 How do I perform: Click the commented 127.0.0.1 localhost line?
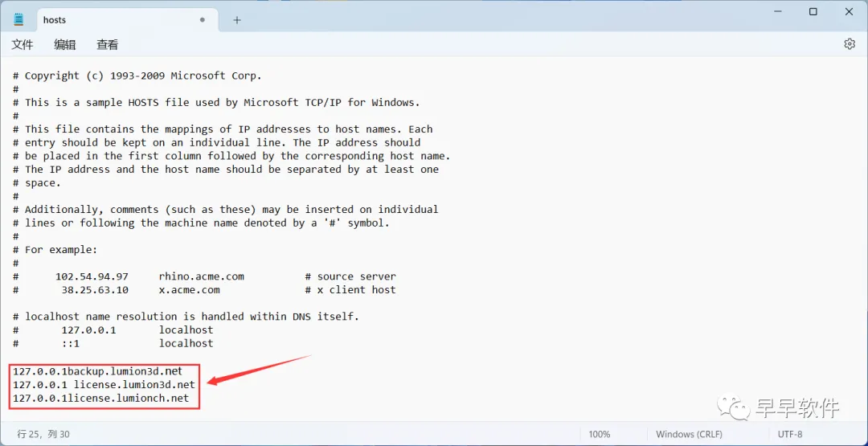[113, 329]
